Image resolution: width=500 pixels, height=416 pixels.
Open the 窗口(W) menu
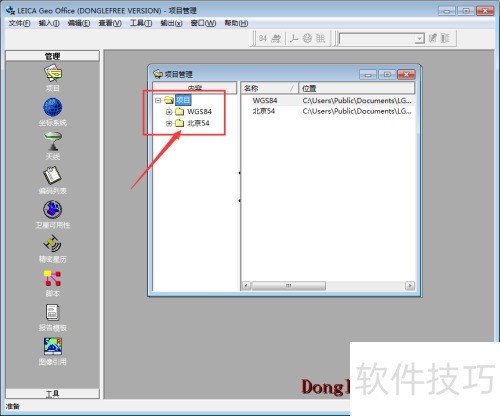[x=203, y=23]
